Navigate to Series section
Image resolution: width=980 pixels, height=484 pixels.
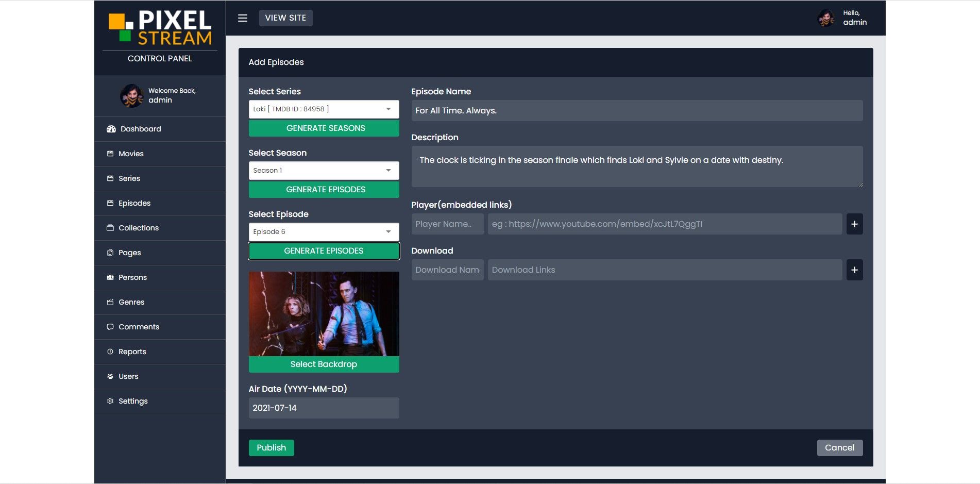click(x=160, y=178)
